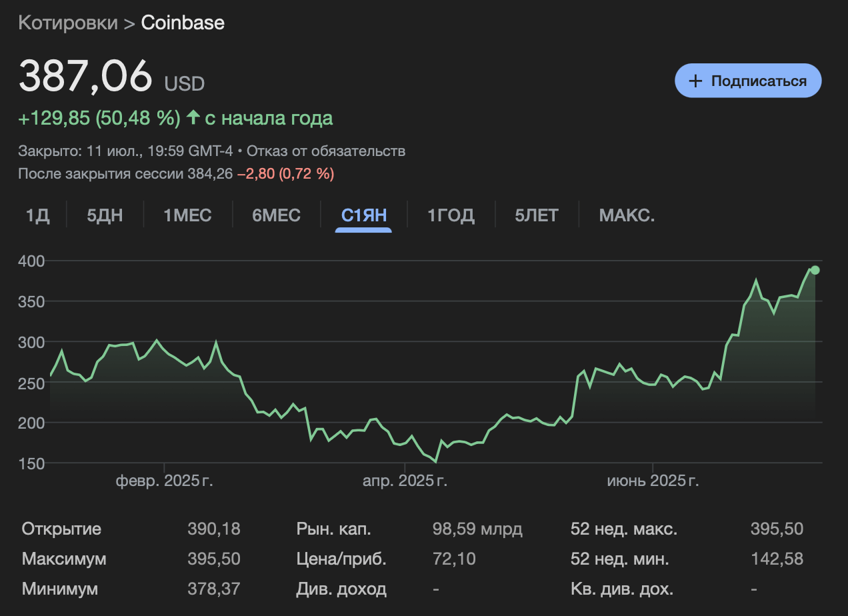The image size is (848, 616).
Task: Click the green up arrow next to с начала года
Action: click(x=193, y=118)
